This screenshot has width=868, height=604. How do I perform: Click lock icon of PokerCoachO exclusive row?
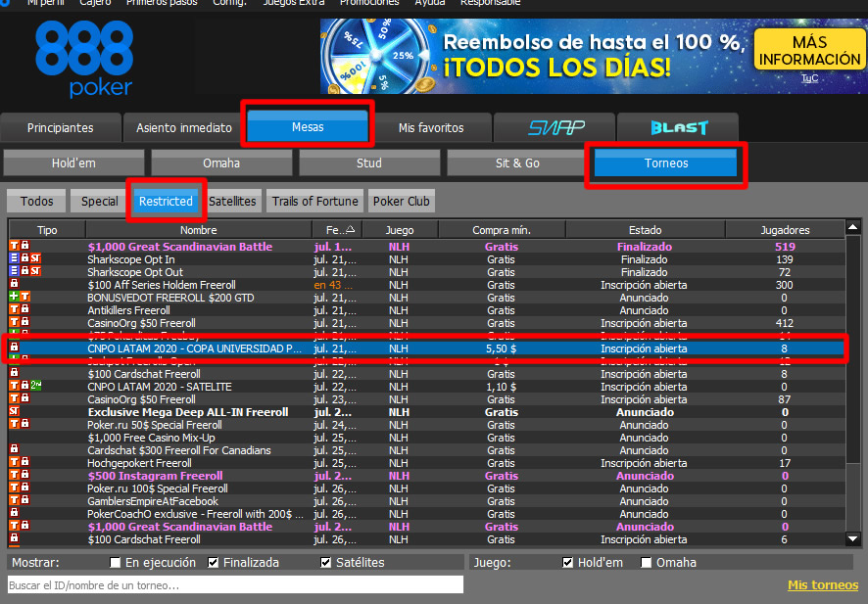15,513
